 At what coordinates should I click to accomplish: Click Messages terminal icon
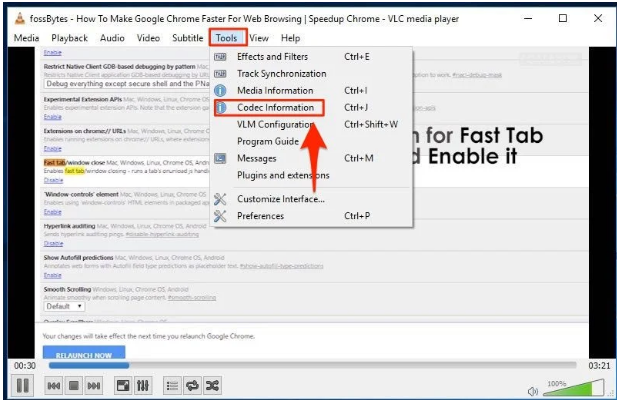point(220,158)
